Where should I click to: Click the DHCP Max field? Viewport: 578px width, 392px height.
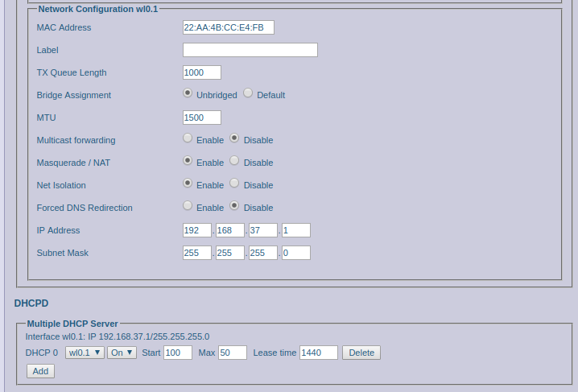232,353
